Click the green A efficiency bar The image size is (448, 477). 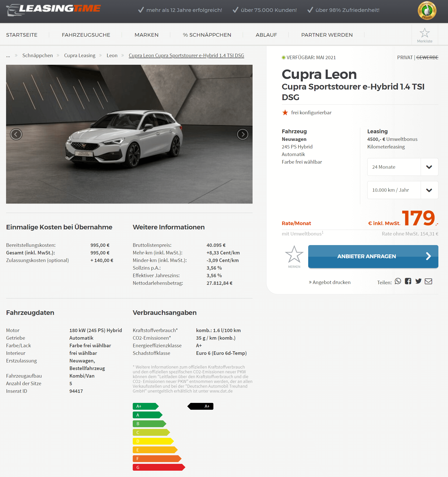click(147, 415)
